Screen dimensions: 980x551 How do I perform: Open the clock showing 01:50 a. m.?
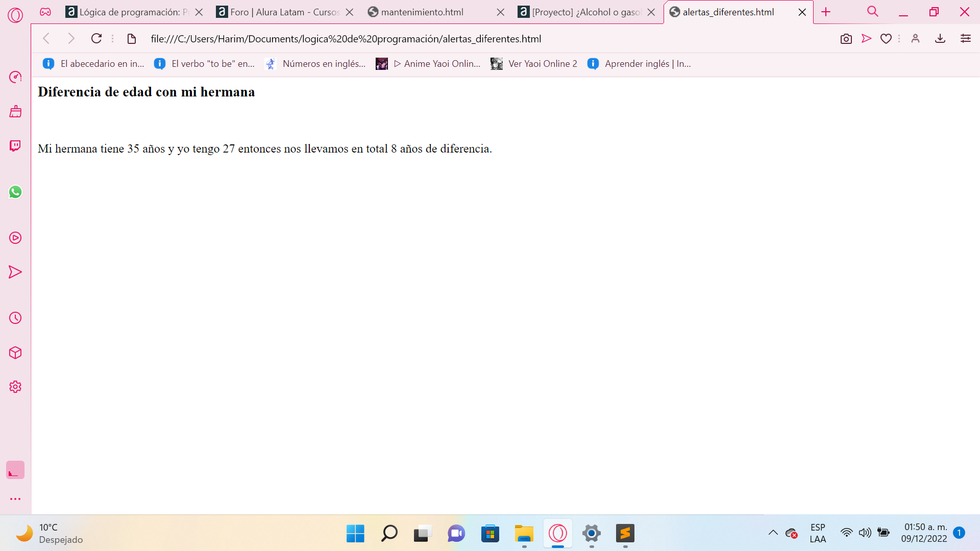tap(924, 533)
